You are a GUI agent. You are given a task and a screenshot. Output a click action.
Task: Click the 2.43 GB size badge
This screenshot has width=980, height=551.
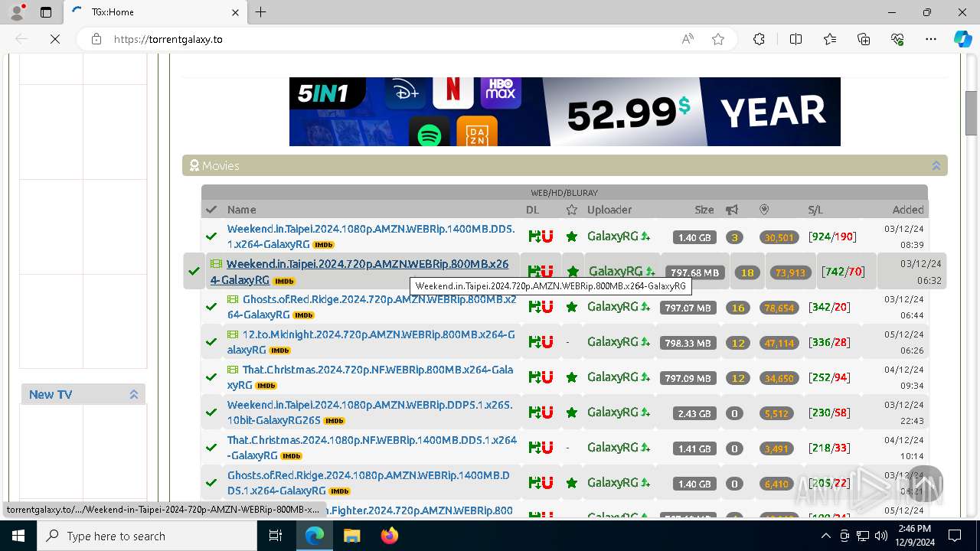[694, 413]
